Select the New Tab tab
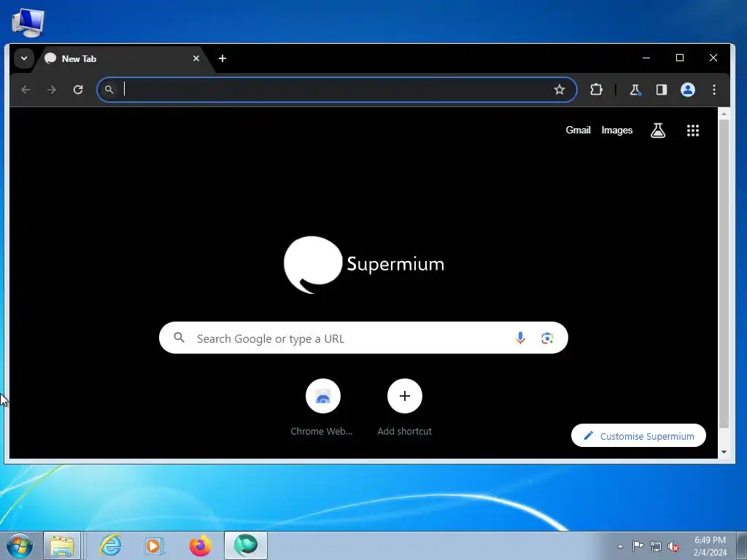The image size is (747, 560). 123,58
